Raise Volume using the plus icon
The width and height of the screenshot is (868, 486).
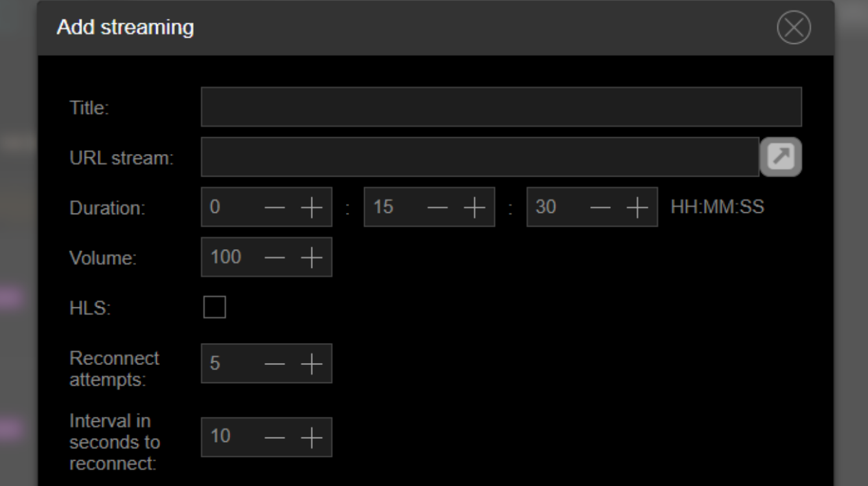[312, 257]
